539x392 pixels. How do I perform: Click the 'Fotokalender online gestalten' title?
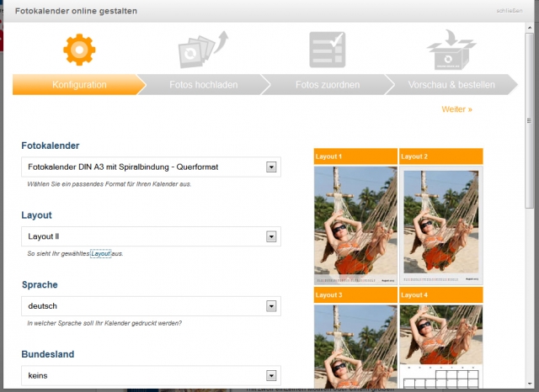pyautogui.click(x=76, y=11)
